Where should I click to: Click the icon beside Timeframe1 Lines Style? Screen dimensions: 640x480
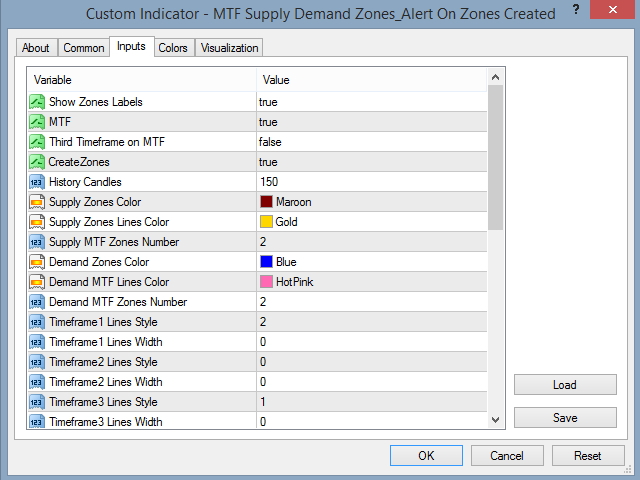coord(37,322)
